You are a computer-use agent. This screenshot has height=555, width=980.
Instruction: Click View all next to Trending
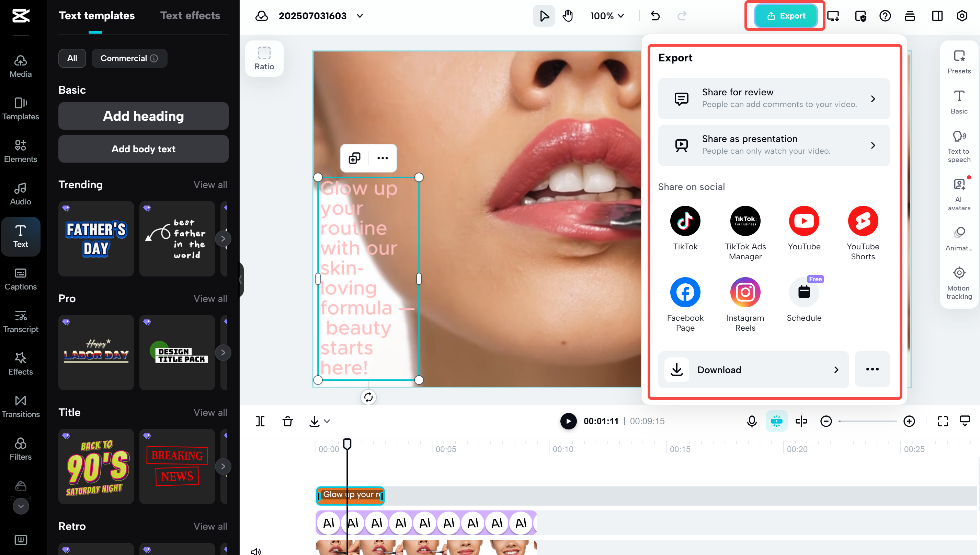click(x=210, y=185)
